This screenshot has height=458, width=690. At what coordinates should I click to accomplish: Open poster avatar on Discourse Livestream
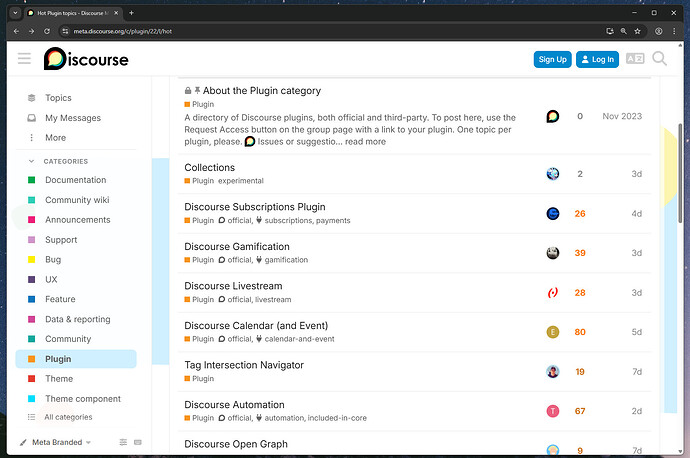(553, 293)
